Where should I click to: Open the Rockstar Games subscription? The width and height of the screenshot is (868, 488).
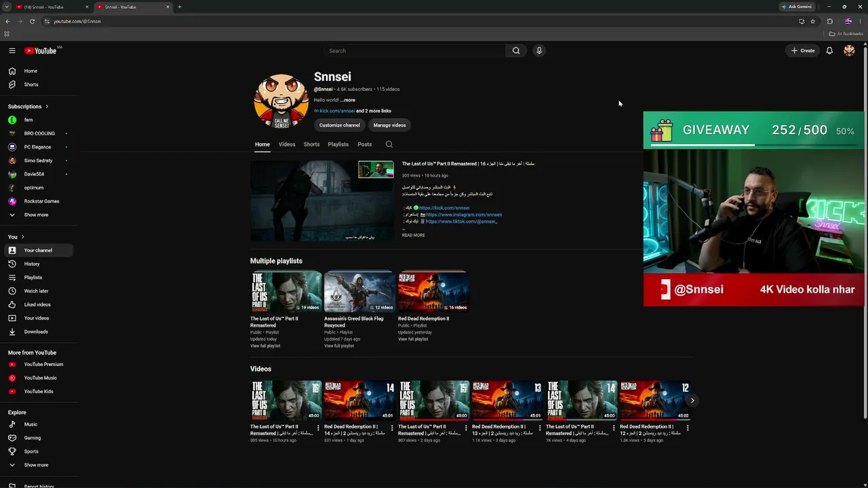click(x=38, y=201)
